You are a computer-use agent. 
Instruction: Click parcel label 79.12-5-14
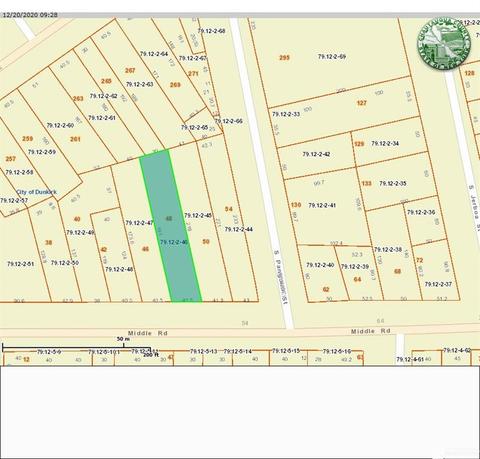[238, 351]
